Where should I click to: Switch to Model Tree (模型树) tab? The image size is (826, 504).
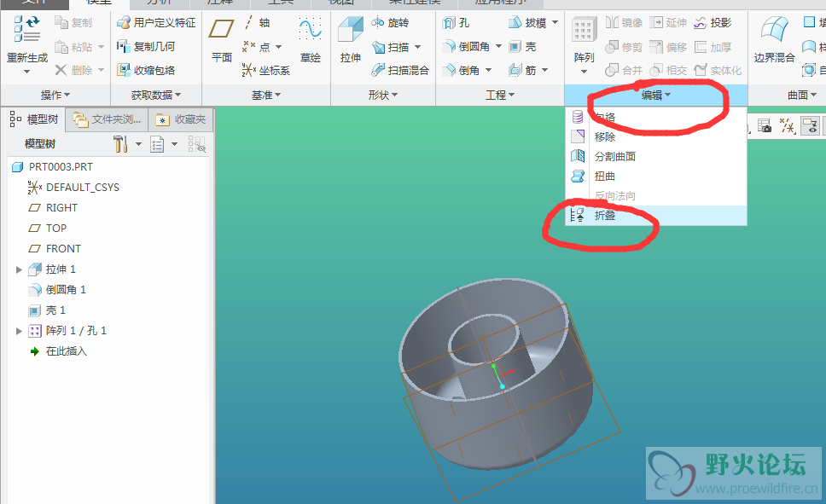[x=34, y=119]
